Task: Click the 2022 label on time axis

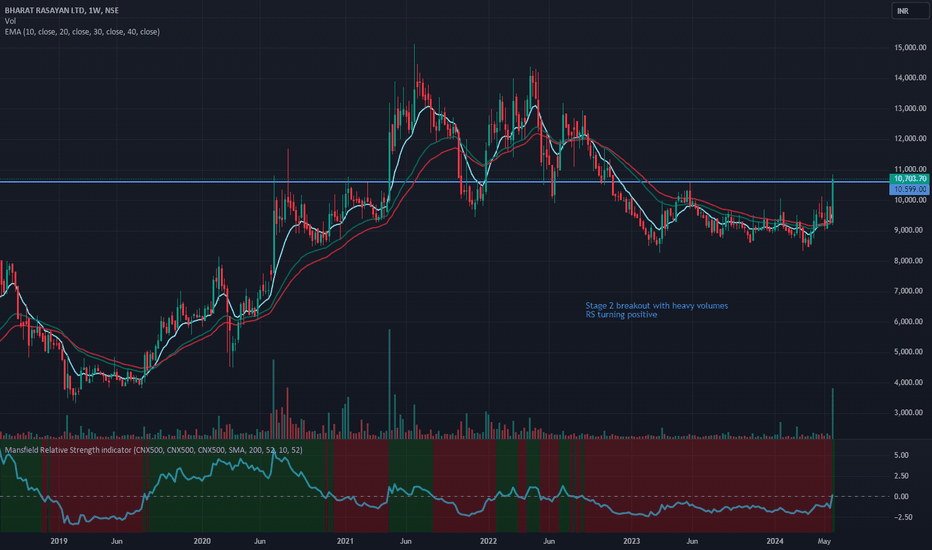Action: [489, 541]
